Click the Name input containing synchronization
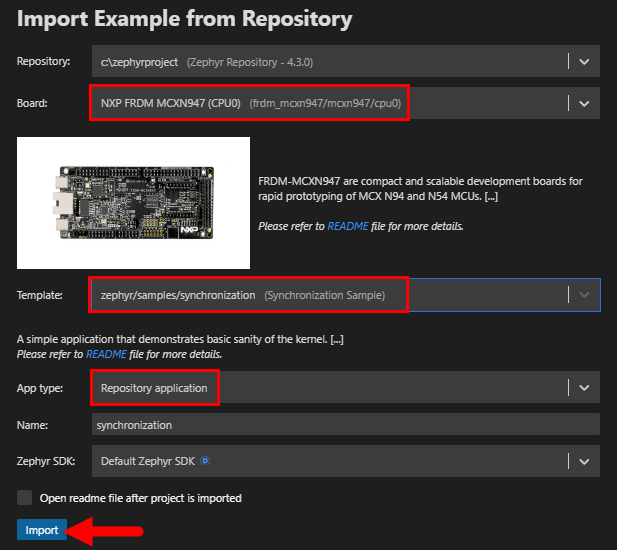The height and width of the screenshot is (550, 617). 345,424
